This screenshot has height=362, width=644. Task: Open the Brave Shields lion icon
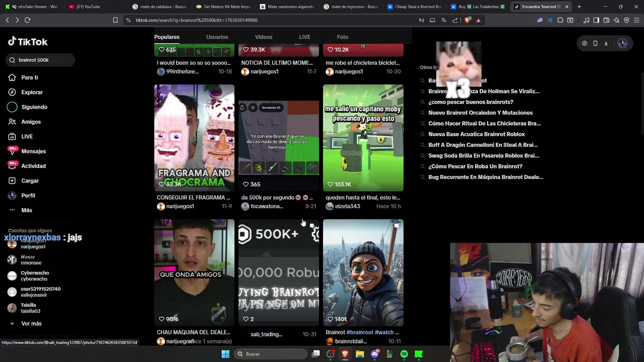pos(467,20)
